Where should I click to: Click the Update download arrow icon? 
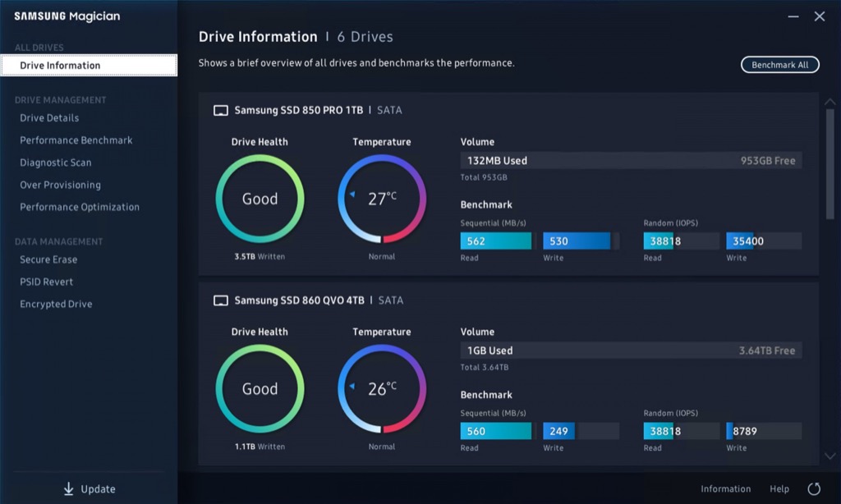(69, 489)
